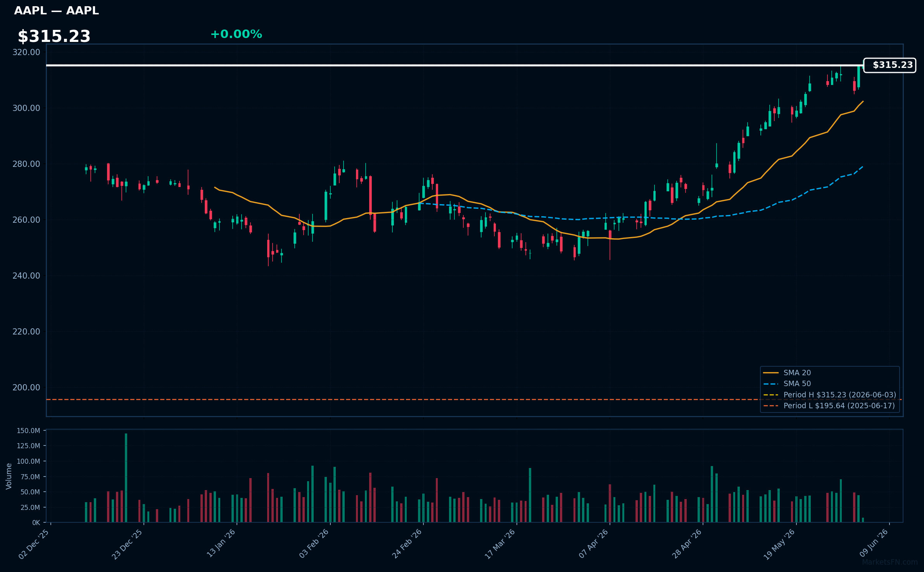The image size is (924, 572).
Task: Click the 320.00 price axis label
Action: tap(26, 52)
